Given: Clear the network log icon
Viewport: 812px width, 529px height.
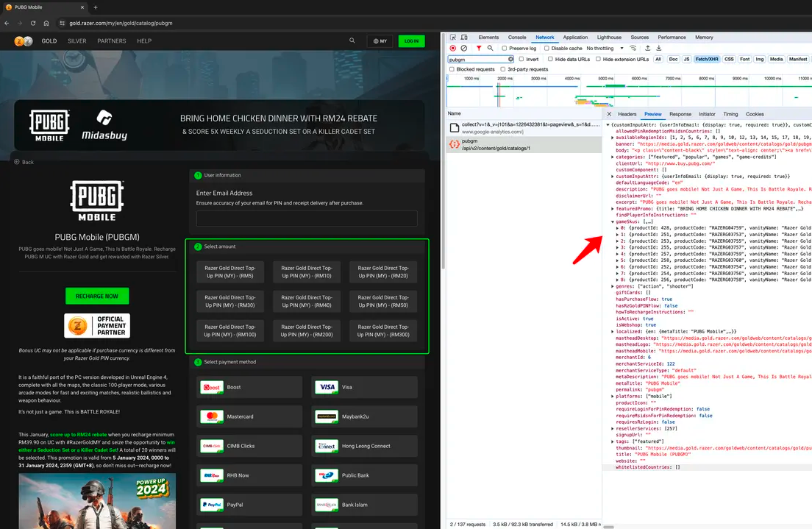Looking at the screenshot, I should 464,48.
